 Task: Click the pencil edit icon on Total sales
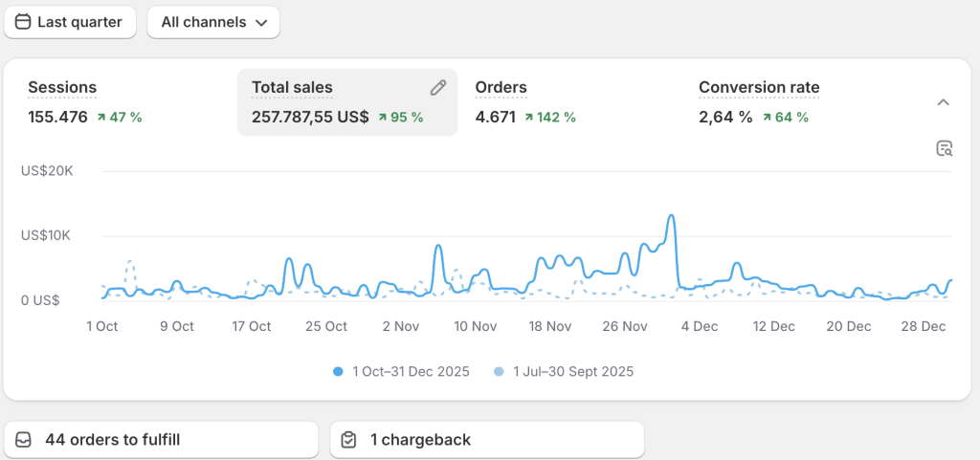[x=438, y=88]
